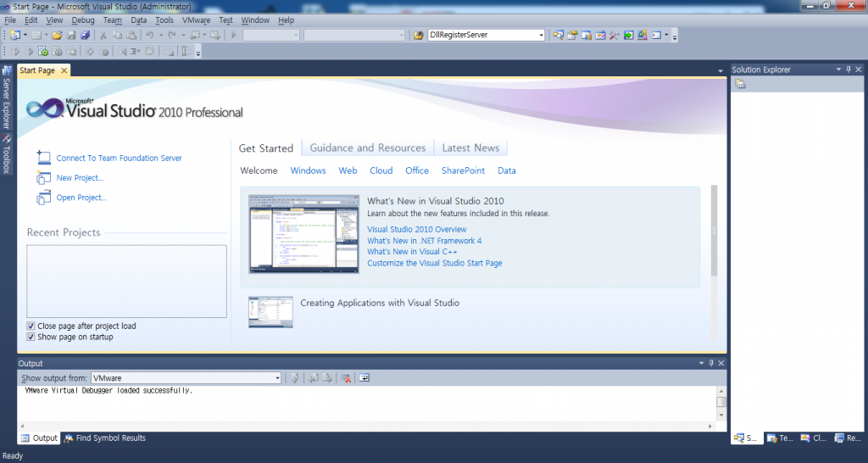The width and height of the screenshot is (868, 463).
Task: Select the Windows category link
Action: point(308,170)
